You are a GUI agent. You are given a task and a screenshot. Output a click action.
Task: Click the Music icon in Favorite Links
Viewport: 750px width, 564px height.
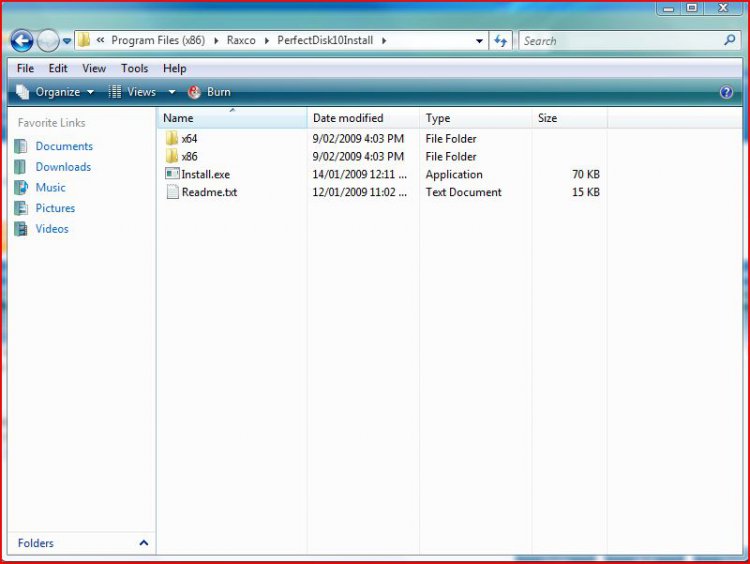click(x=21, y=187)
